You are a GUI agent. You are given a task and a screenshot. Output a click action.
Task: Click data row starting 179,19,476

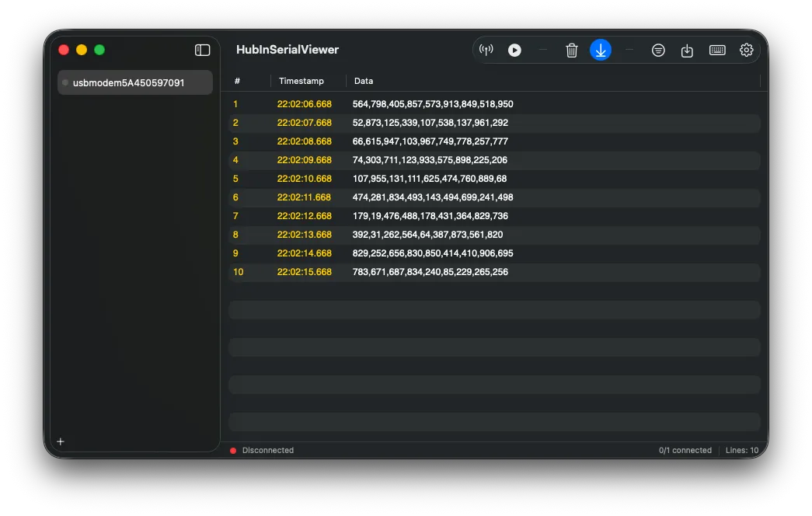(430, 216)
